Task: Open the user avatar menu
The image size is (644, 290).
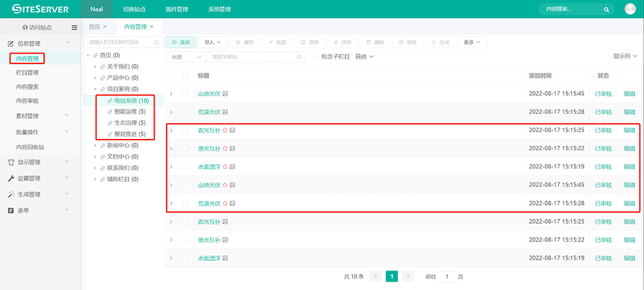Action: [x=630, y=9]
